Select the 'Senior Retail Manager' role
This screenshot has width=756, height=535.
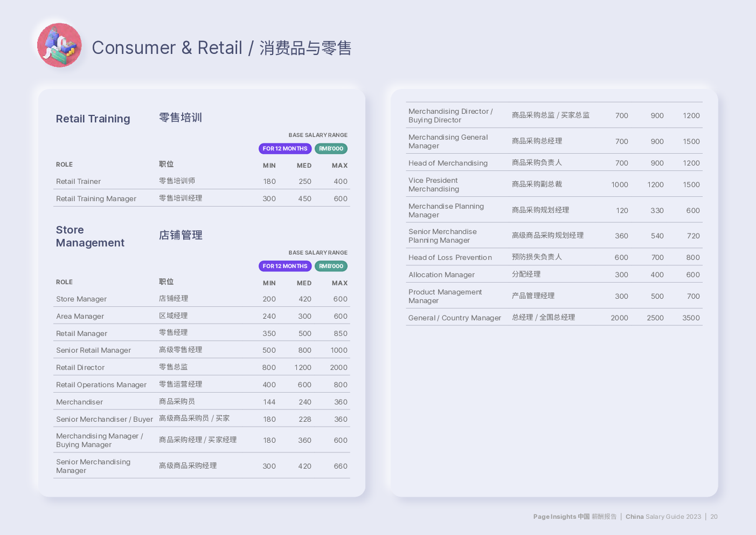point(93,350)
